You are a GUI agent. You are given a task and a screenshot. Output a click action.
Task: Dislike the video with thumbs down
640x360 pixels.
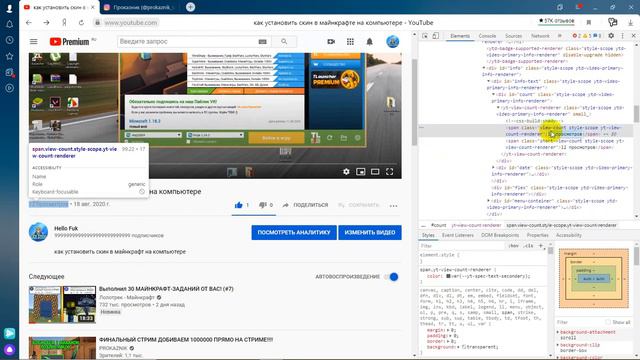(x=262, y=205)
